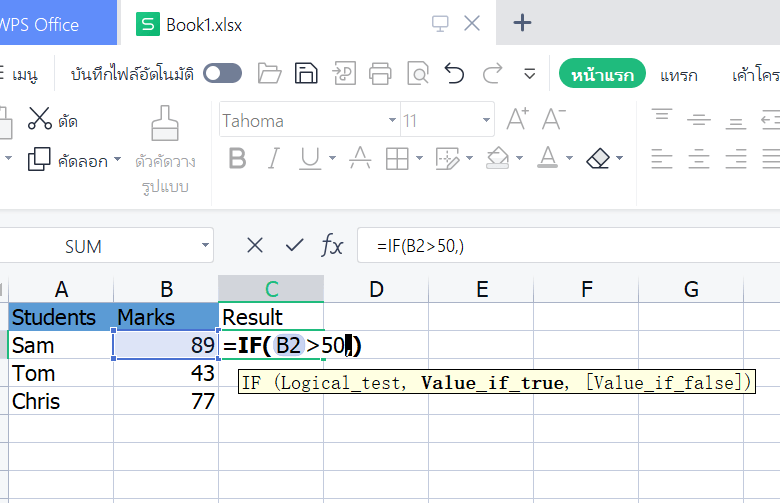Click the Borders grid icon

[x=397, y=159]
